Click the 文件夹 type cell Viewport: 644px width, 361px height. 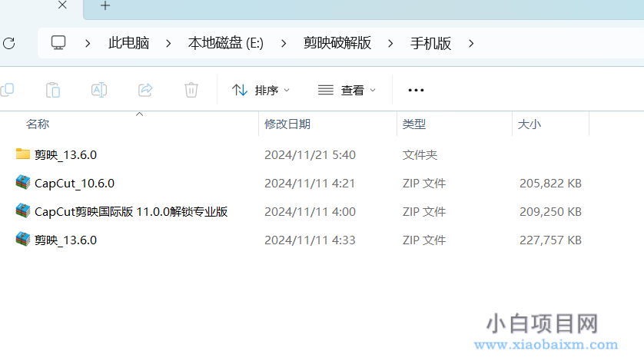click(420, 155)
